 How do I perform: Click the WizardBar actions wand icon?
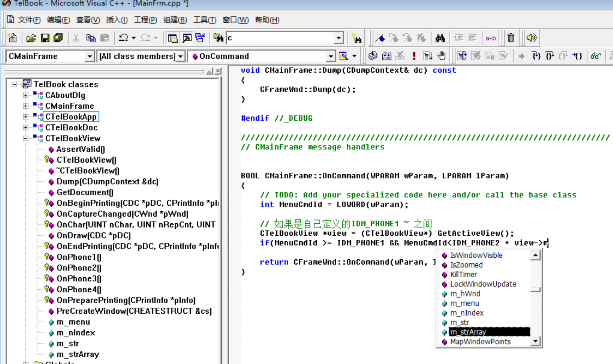pyautogui.click(x=343, y=56)
